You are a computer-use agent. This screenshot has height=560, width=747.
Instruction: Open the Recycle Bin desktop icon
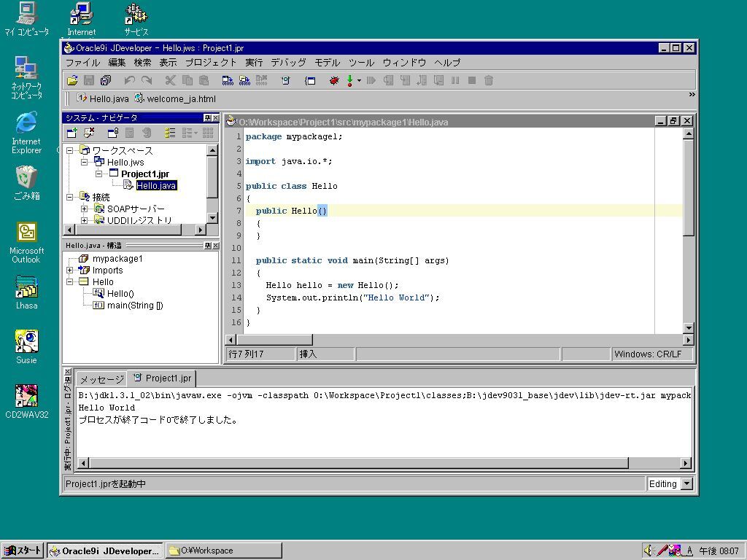27,183
